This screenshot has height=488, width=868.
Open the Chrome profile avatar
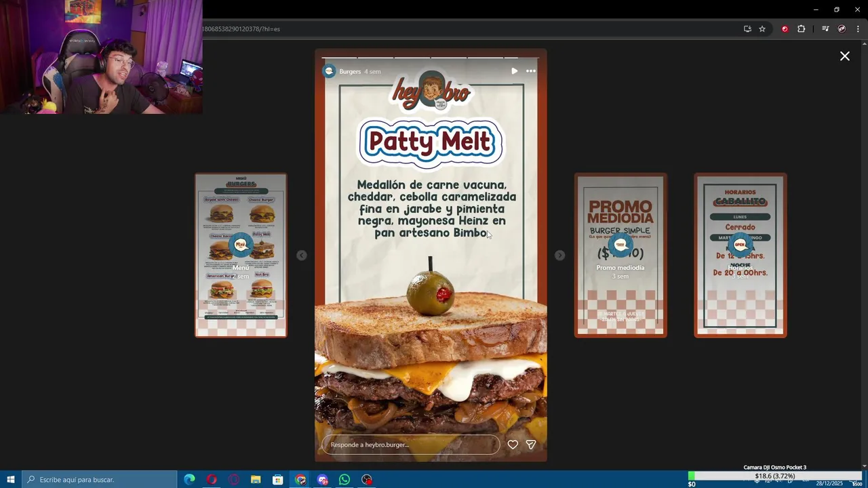pyautogui.click(x=842, y=29)
